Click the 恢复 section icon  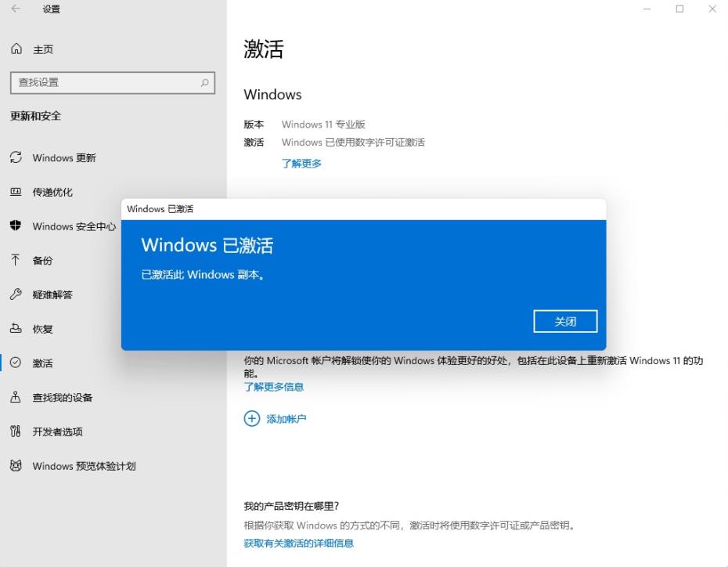pos(15,329)
